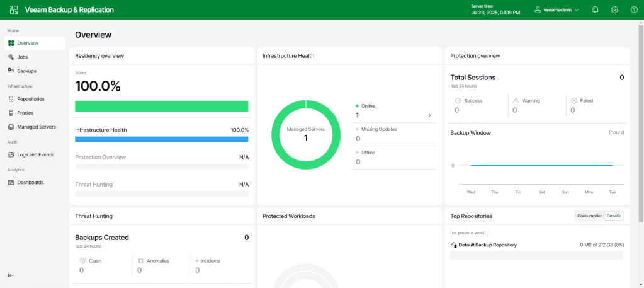Click the Managed Servers donut chart
644x288 pixels.
[x=306, y=134]
